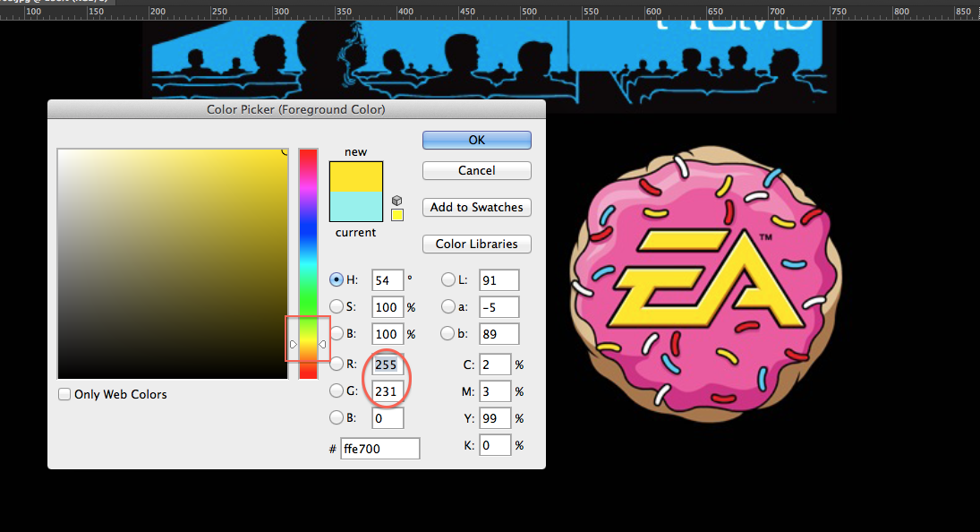Click the hex field showing ffe700

[380, 448]
